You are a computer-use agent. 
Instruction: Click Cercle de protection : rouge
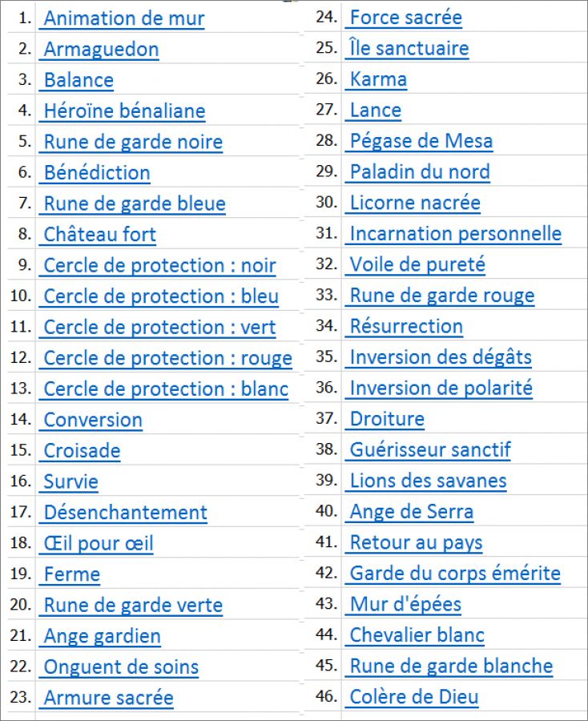point(167,359)
